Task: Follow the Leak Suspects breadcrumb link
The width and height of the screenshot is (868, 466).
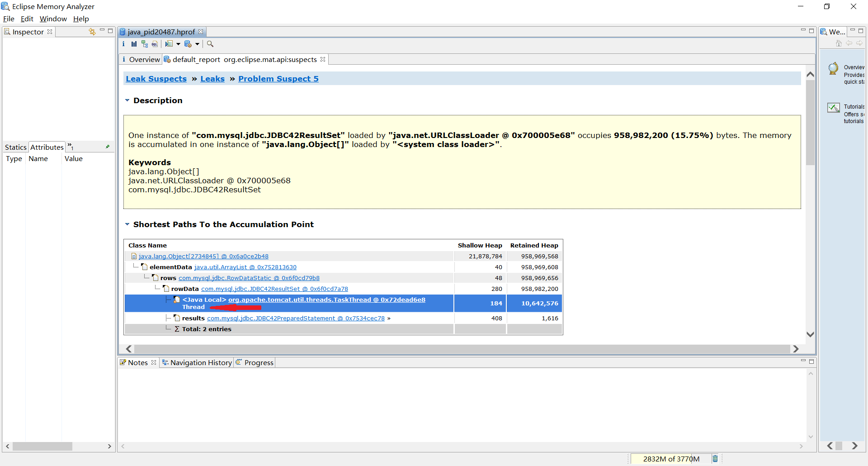Action: coord(156,79)
